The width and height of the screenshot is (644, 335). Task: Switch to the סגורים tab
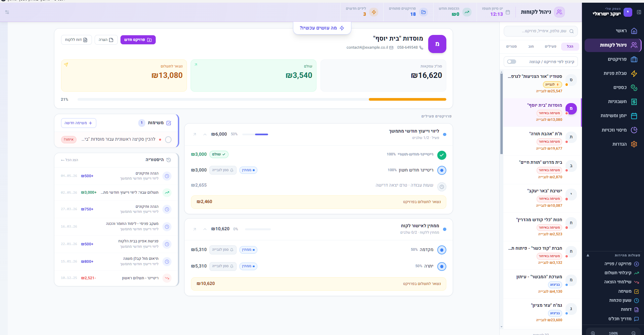(511, 46)
